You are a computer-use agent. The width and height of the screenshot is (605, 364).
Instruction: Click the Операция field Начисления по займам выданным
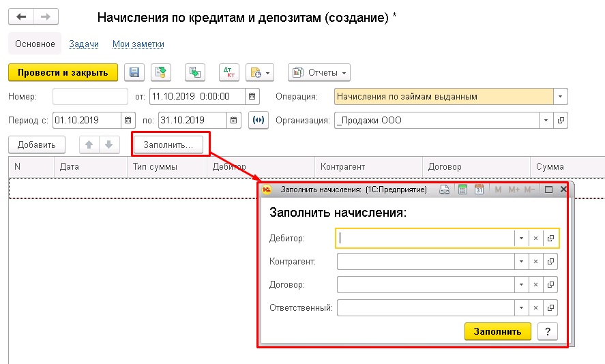click(444, 96)
